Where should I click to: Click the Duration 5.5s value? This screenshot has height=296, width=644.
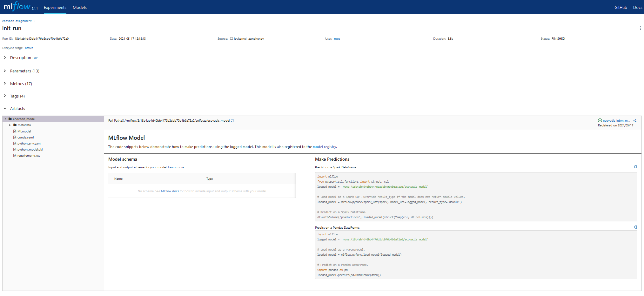[x=450, y=39]
